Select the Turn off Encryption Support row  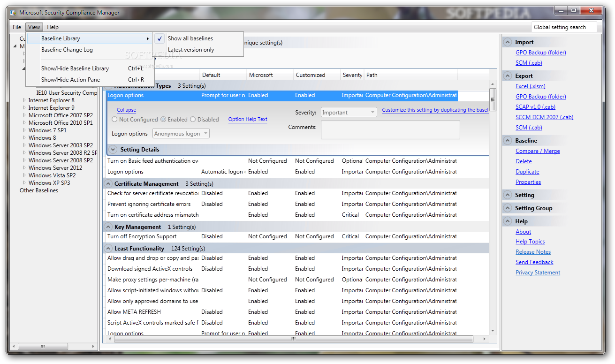[281, 236]
